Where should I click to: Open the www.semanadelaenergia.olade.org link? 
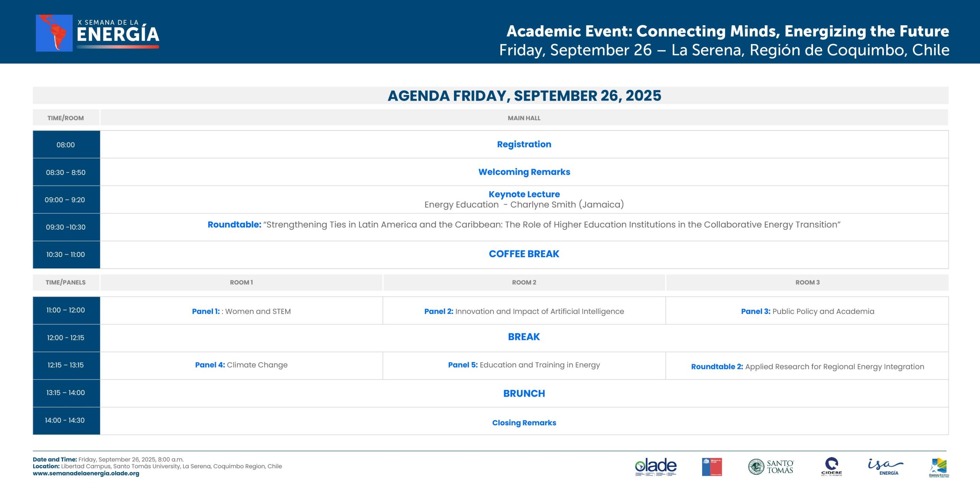(x=86, y=474)
